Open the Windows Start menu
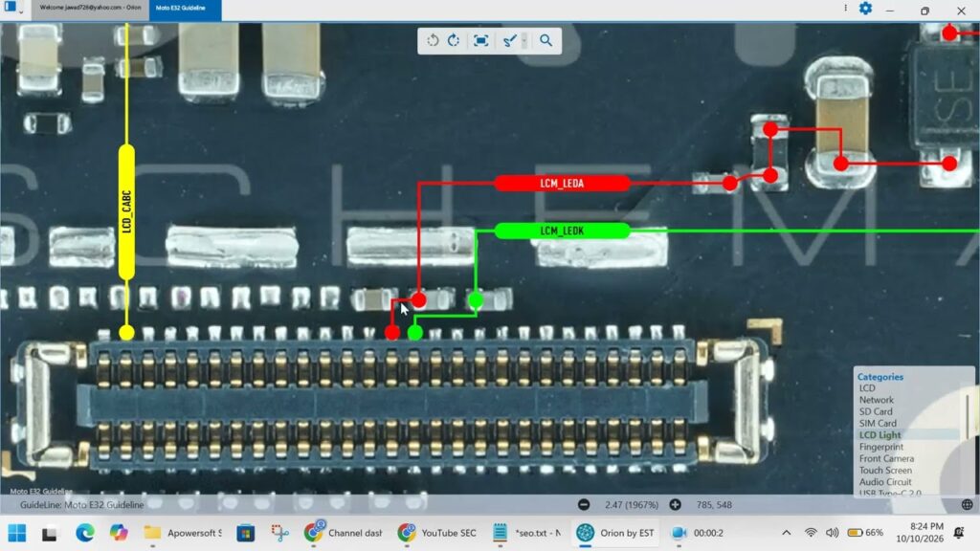Viewport: 980px width, 551px height. point(17,533)
